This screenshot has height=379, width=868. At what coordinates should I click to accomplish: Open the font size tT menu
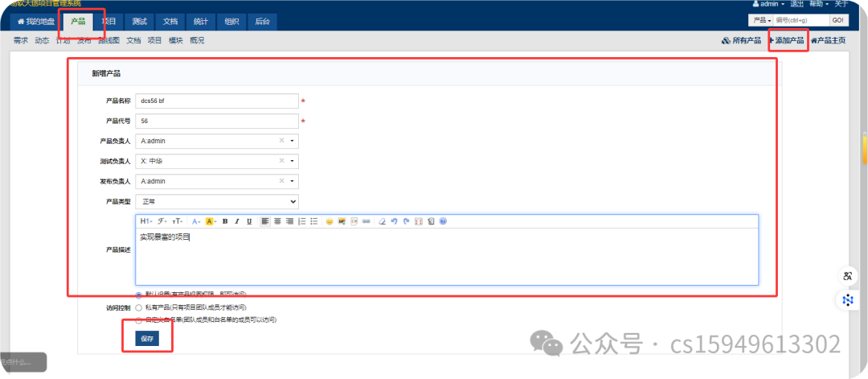pos(177,221)
